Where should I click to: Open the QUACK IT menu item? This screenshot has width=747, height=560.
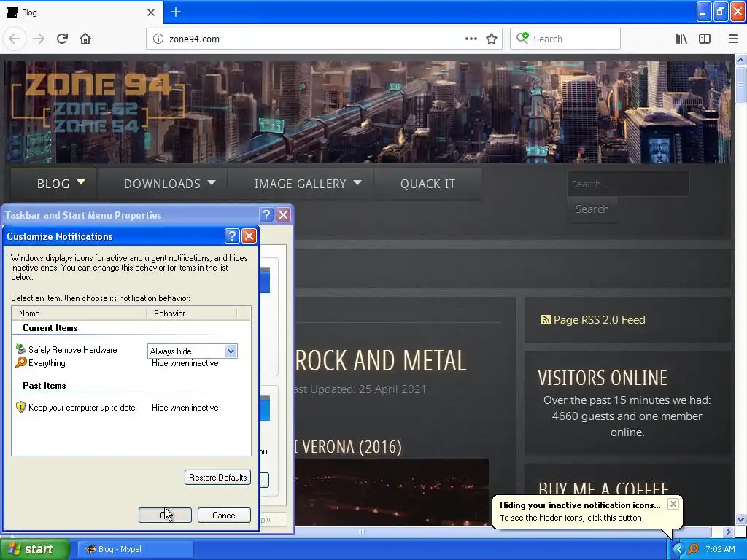[x=427, y=184]
